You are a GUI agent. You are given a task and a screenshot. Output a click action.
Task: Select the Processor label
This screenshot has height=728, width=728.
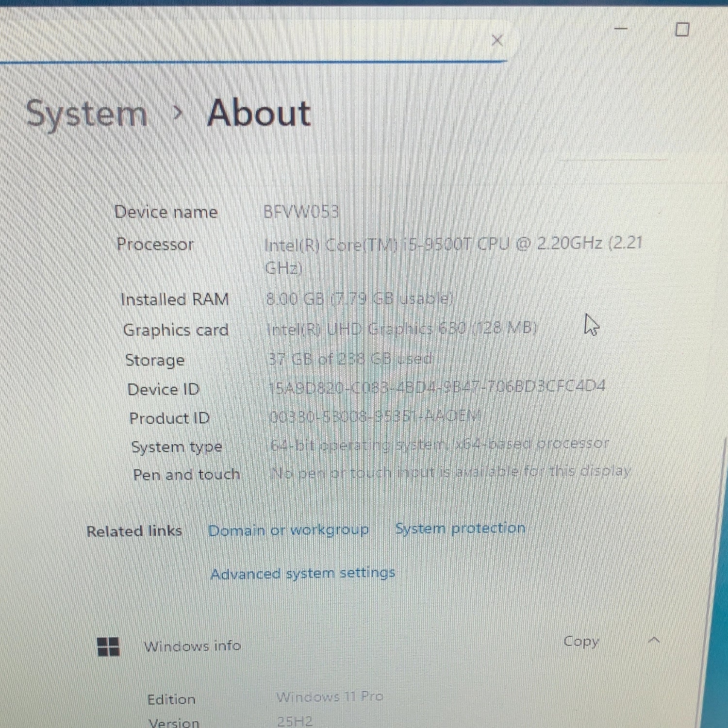point(155,244)
